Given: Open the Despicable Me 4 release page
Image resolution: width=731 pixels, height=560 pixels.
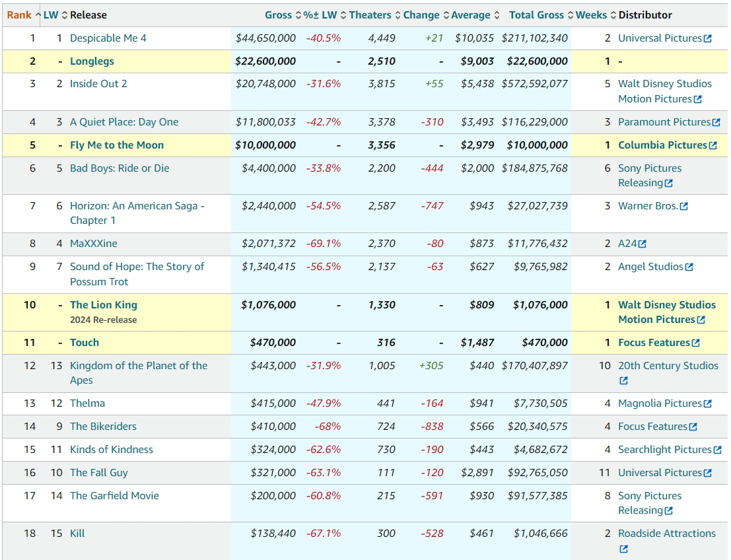Looking at the screenshot, I should tap(108, 38).
